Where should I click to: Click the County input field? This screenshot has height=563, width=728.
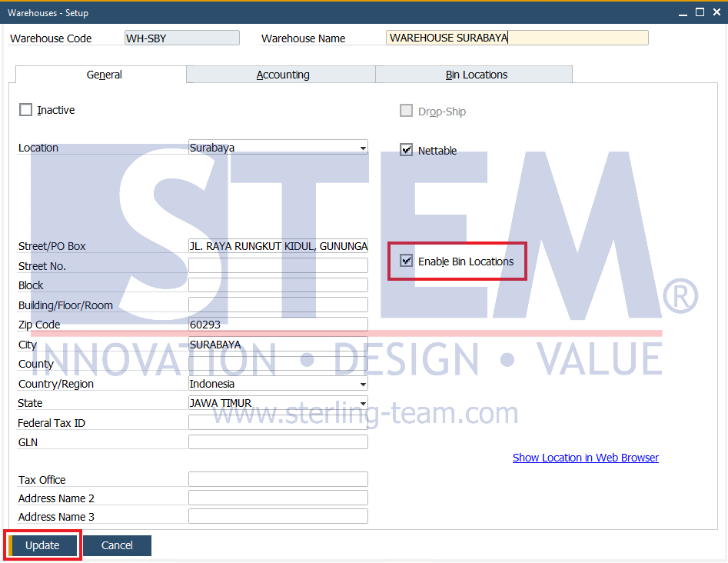278,364
